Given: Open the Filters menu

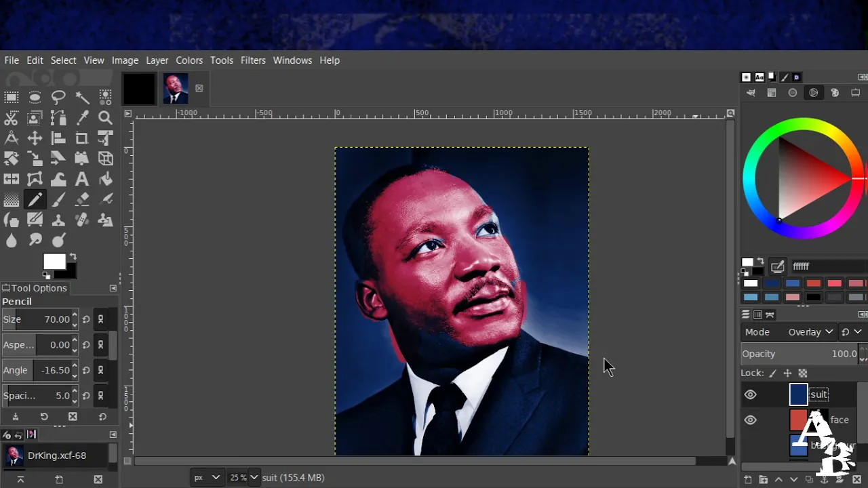Looking at the screenshot, I should [253, 60].
